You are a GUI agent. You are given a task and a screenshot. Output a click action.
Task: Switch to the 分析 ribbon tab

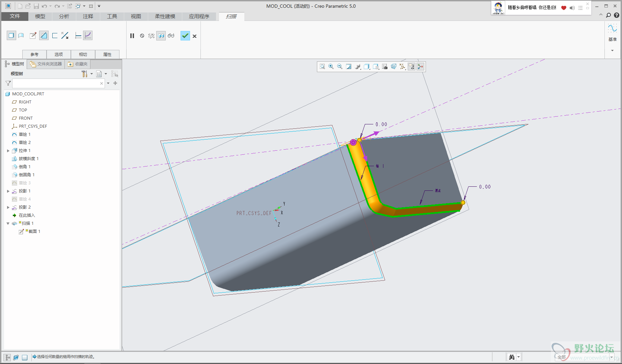(64, 16)
